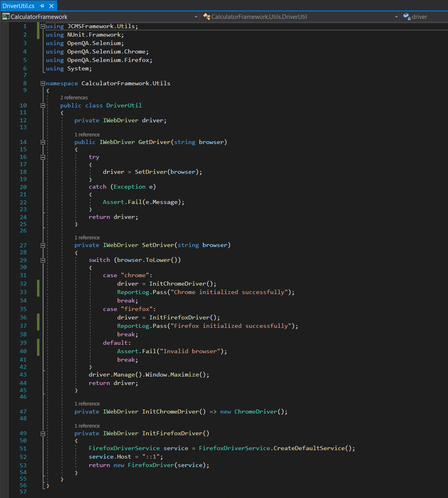This screenshot has height=498, width=448.
Task: Unpin the DriverUtil.cs document tab
Action: [43, 6]
